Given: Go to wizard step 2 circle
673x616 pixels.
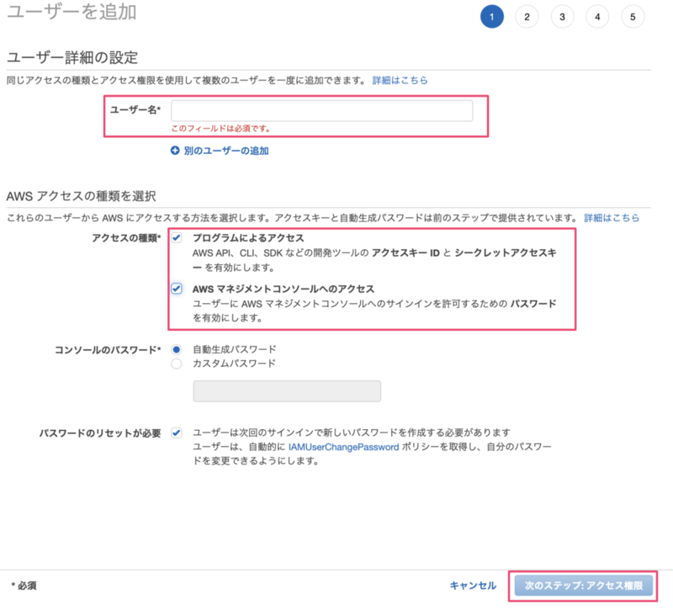Looking at the screenshot, I should 527,17.
